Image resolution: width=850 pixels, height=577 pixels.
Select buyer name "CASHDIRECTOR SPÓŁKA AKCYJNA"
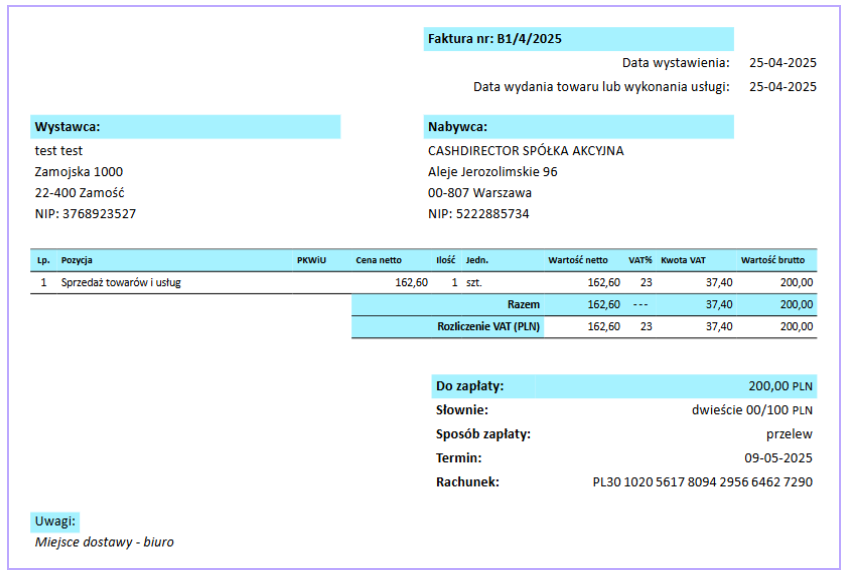point(526,151)
